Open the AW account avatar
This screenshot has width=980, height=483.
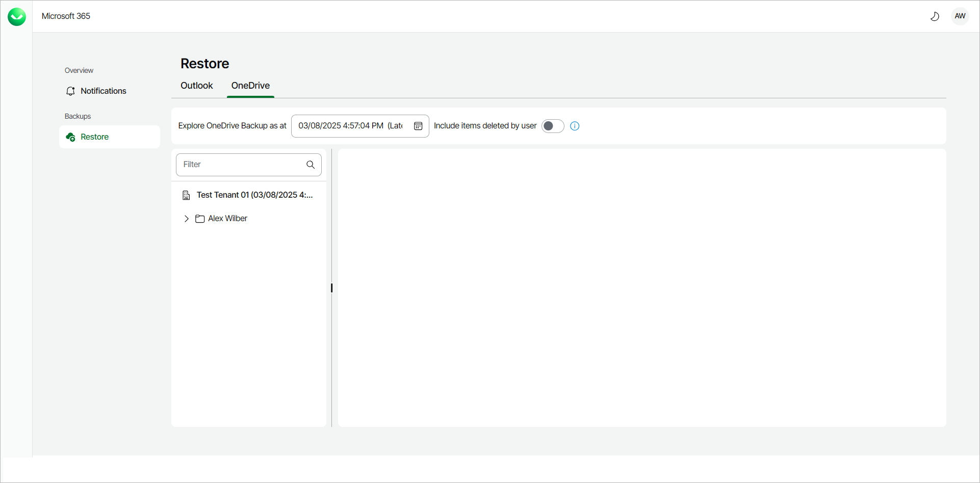pyautogui.click(x=960, y=16)
